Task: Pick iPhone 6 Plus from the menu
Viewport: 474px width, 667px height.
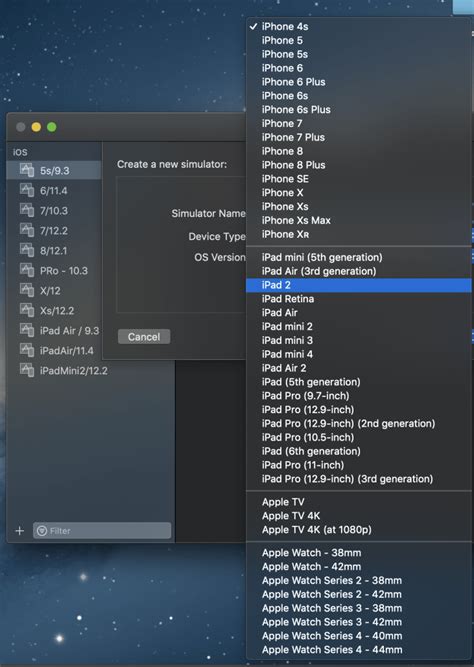Action: 359,82
